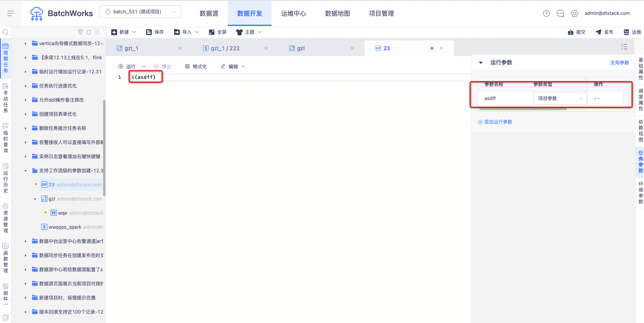Screen dimensions: 644x323
Task: Refresh the task tree
Action: coord(89,32)
